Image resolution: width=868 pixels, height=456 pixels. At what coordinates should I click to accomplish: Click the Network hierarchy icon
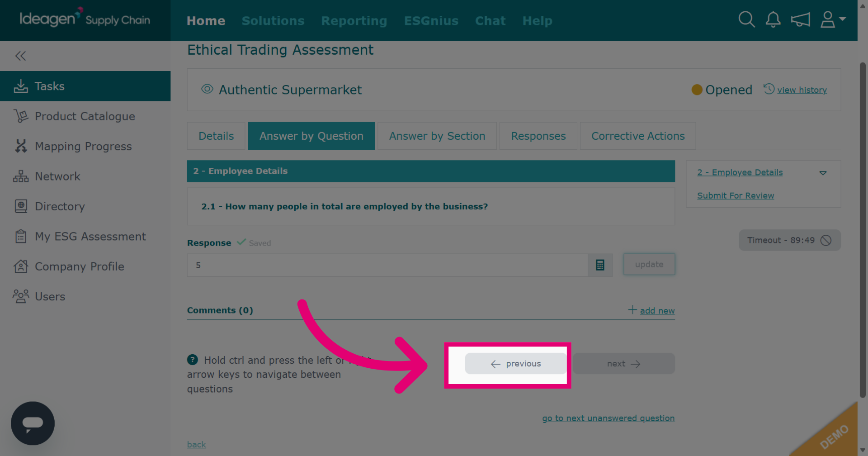21,176
